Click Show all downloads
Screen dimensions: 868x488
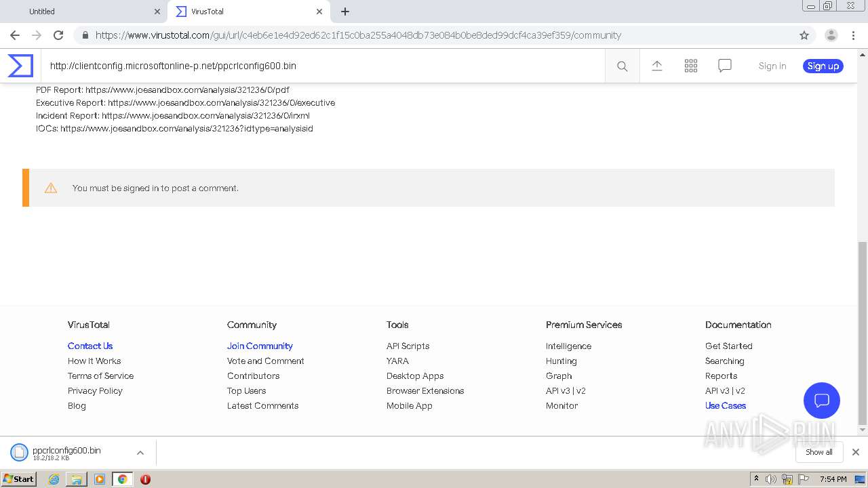coord(819,452)
